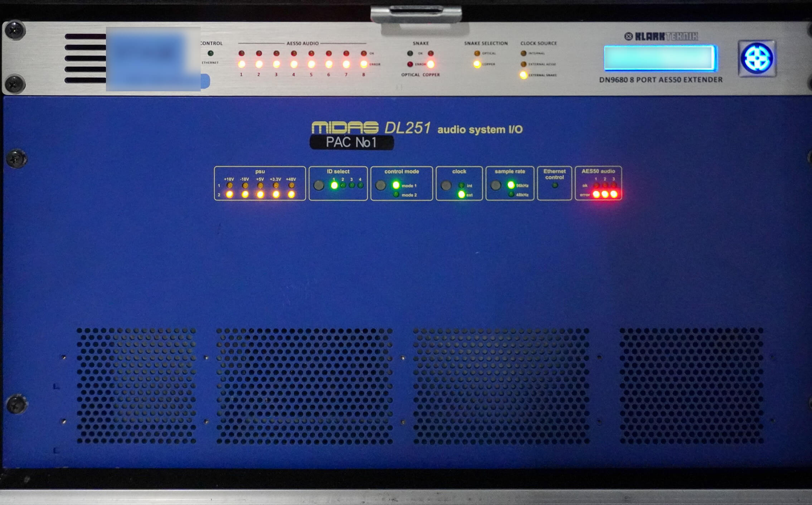Screen dimensions: 812x505
Task: Tap the mode 2 indicator
Action: coord(396,194)
